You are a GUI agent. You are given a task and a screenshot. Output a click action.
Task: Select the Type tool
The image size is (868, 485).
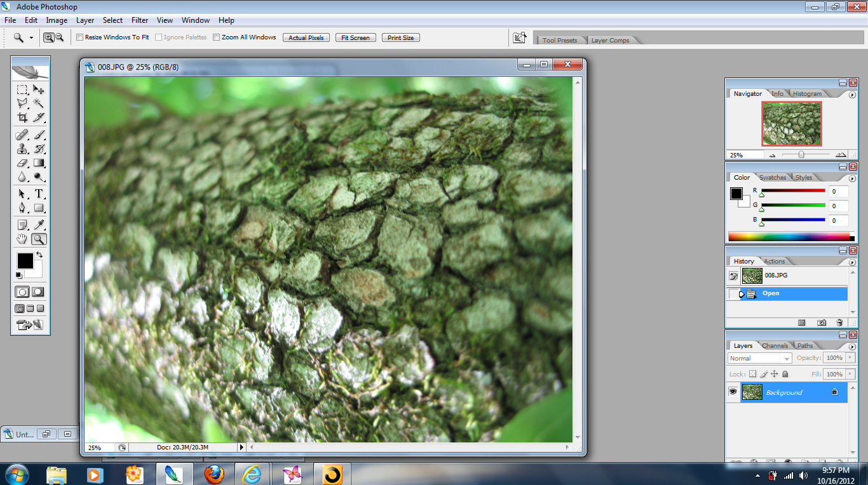point(39,194)
